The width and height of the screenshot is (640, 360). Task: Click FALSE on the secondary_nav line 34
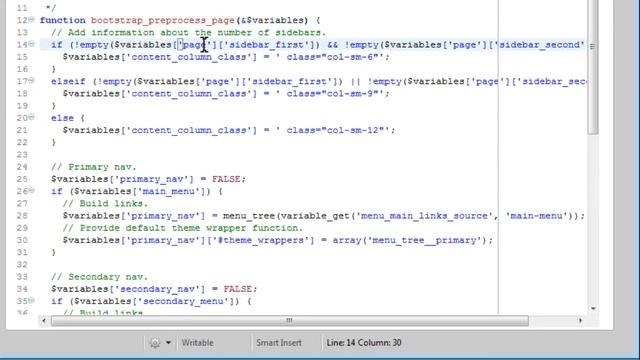tap(238, 289)
